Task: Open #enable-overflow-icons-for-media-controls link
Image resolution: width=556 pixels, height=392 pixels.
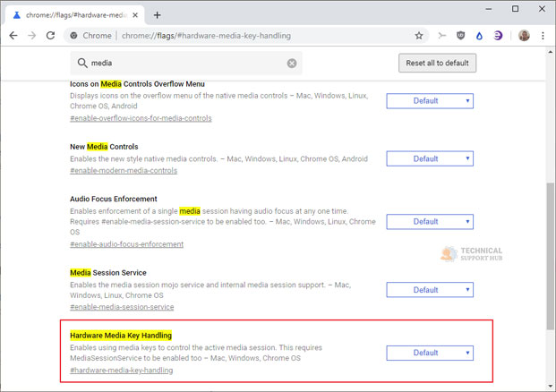Action: tap(141, 118)
